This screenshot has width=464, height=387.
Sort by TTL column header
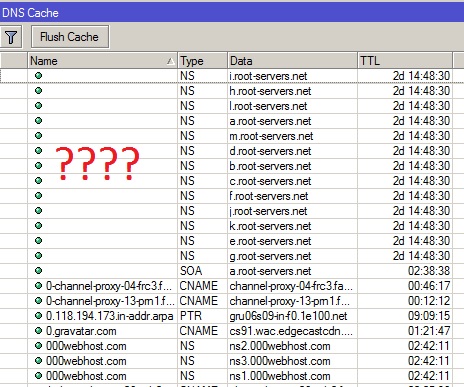[405, 61]
